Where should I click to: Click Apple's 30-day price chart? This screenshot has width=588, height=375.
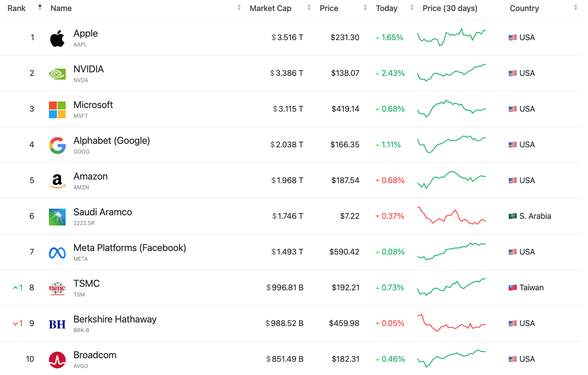point(451,37)
